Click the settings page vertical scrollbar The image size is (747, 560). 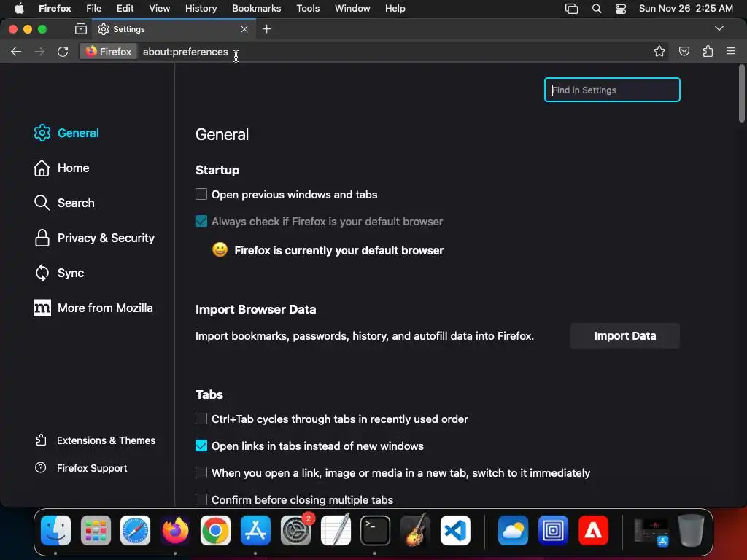[742, 94]
